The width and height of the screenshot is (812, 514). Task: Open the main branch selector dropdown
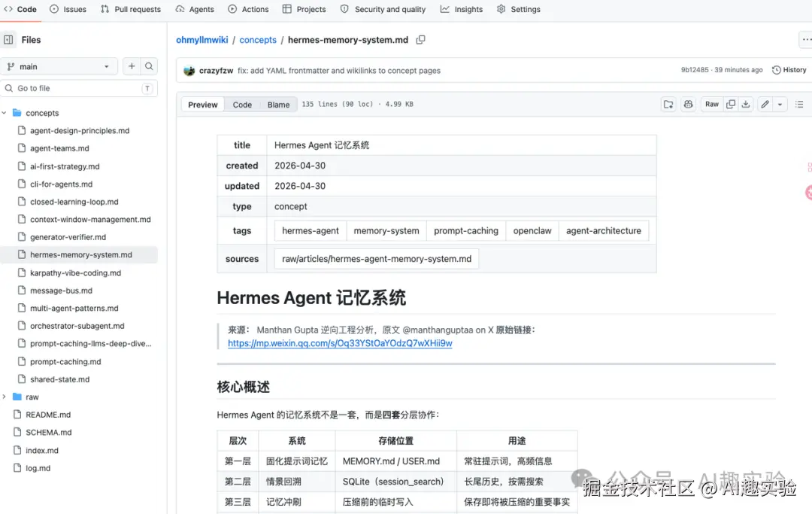[59, 66]
